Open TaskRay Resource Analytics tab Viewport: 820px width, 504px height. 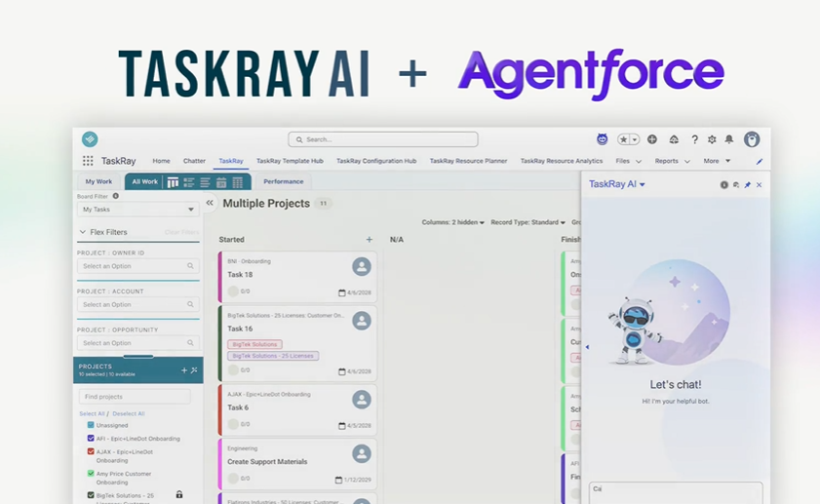[x=562, y=161]
